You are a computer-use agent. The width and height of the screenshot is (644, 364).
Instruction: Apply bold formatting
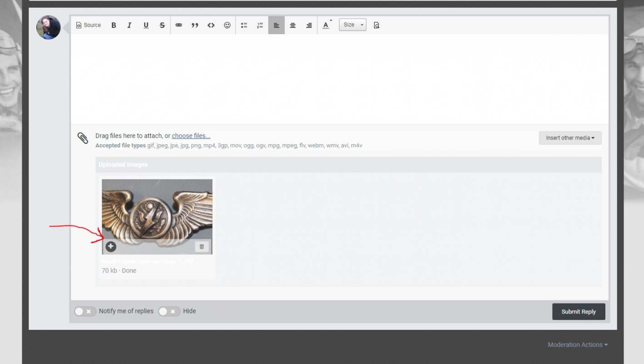pyautogui.click(x=113, y=25)
